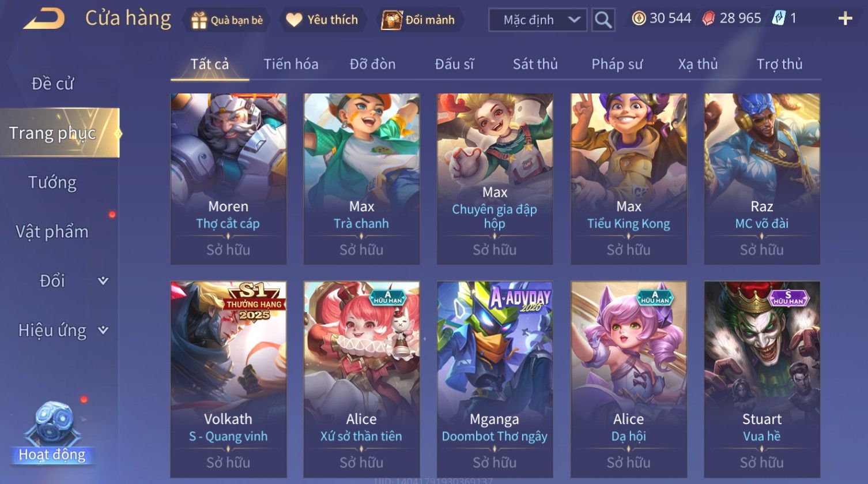Open Đổi mảnh chest icon
The width and height of the screenshot is (868, 484).
(392, 20)
